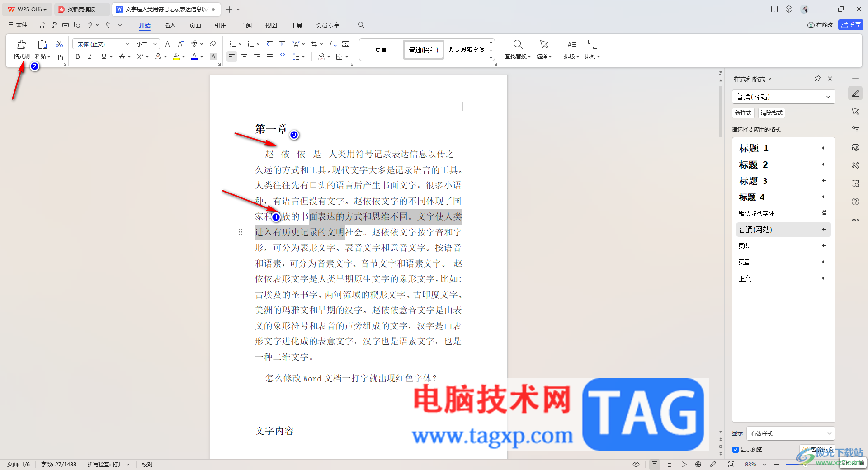Toggle character shading (boxed A)

(x=213, y=56)
